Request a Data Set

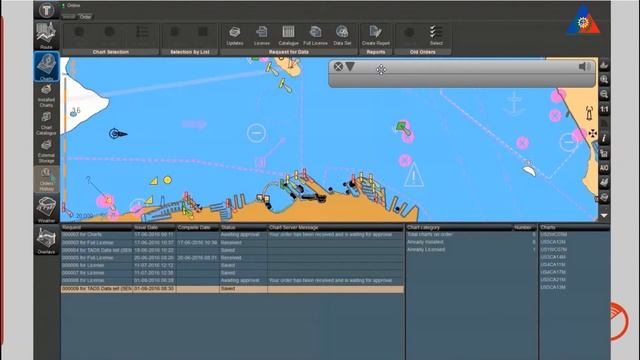click(342, 36)
